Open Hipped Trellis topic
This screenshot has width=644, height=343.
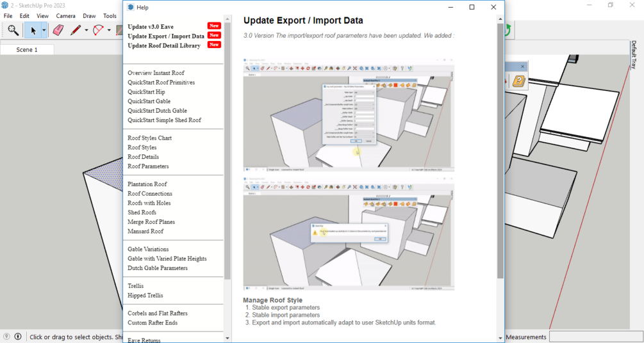(x=145, y=296)
